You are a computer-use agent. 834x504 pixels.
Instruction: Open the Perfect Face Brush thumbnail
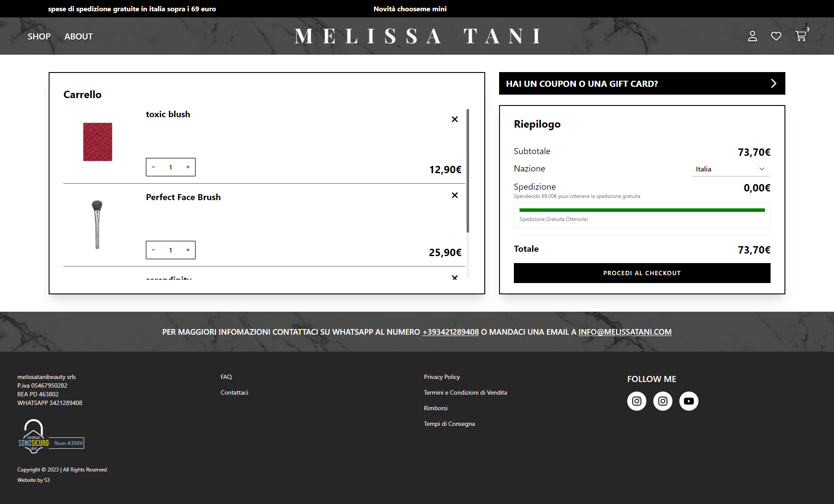click(97, 224)
